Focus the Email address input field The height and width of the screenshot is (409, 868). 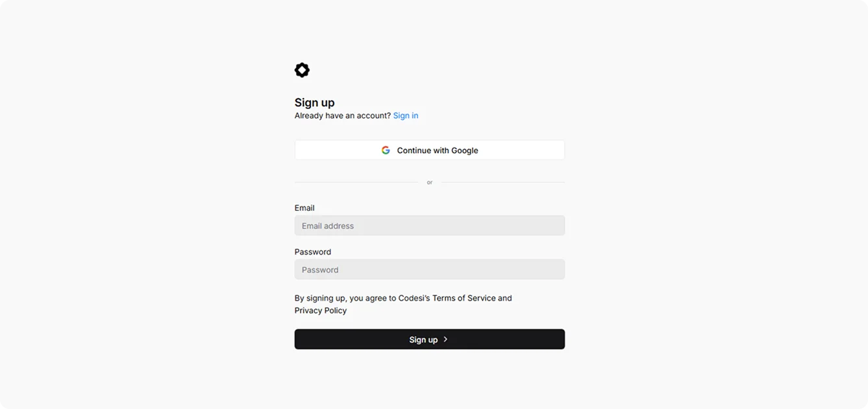(x=430, y=225)
